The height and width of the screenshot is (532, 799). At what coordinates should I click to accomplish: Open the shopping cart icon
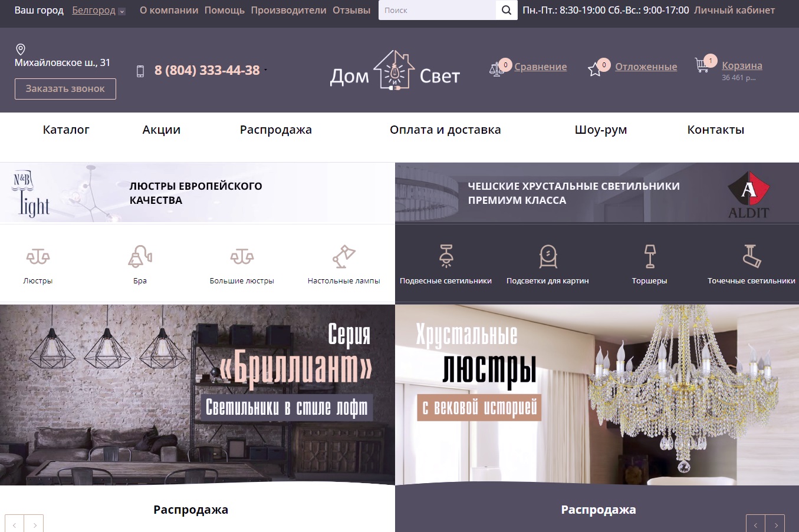point(702,65)
